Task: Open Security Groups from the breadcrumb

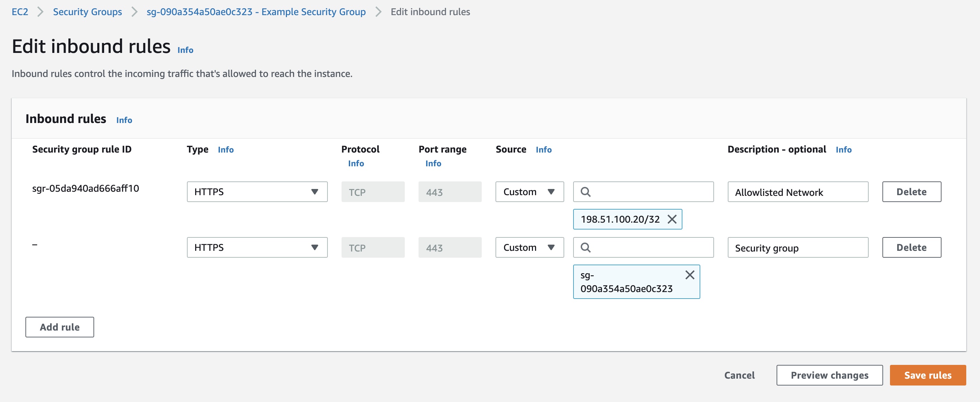Action: click(87, 12)
